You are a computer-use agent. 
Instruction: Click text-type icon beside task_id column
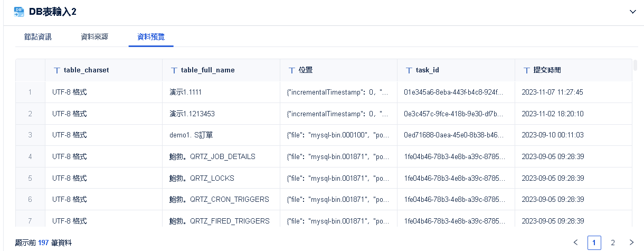(x=409, y=70)
